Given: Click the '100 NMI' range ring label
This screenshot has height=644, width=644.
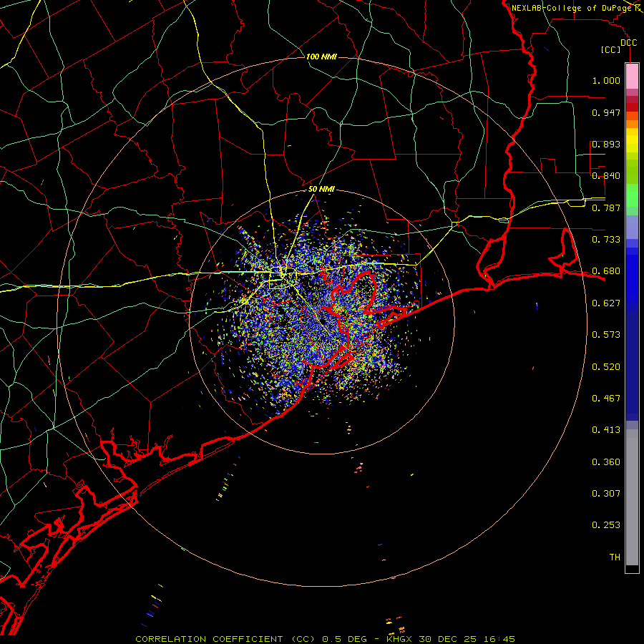Looking at the screenshot, I should tap(321, 57).
